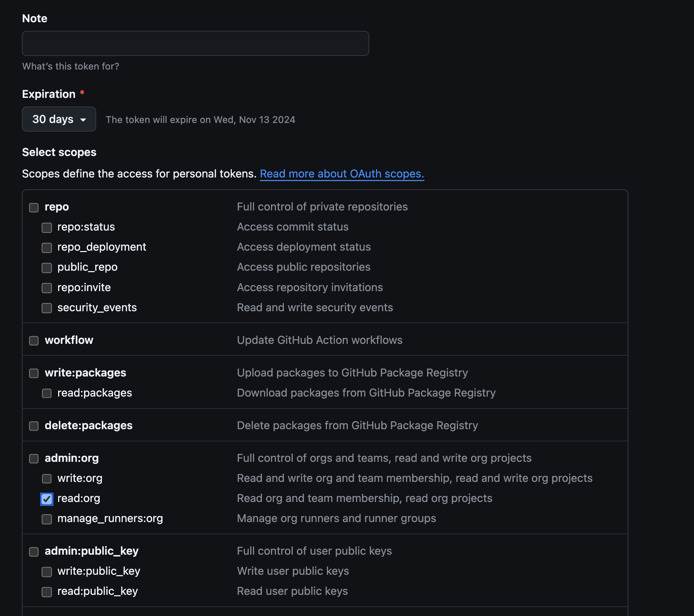Check the repo:status scope
The image size is (694, 616).
47,228
